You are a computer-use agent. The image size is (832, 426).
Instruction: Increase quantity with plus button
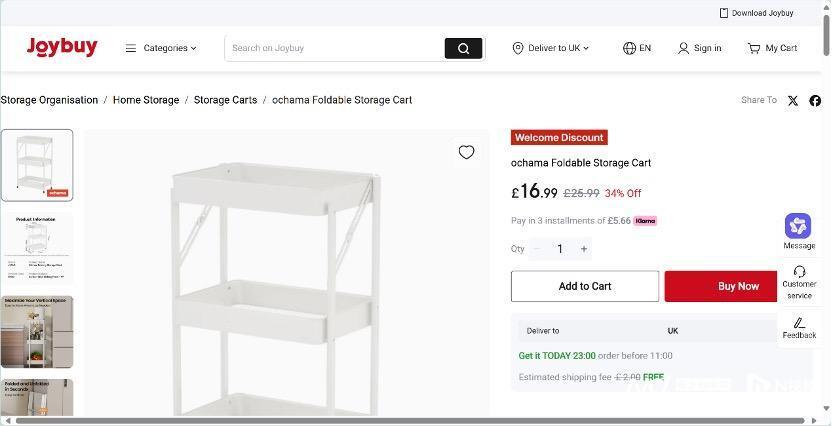click(584, 249)
